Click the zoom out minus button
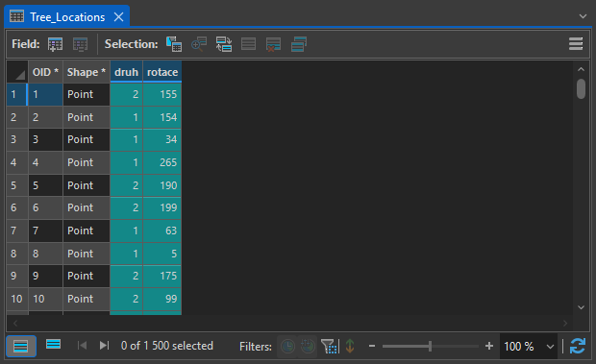Screen dimensions: 596x364 (372, 346)
